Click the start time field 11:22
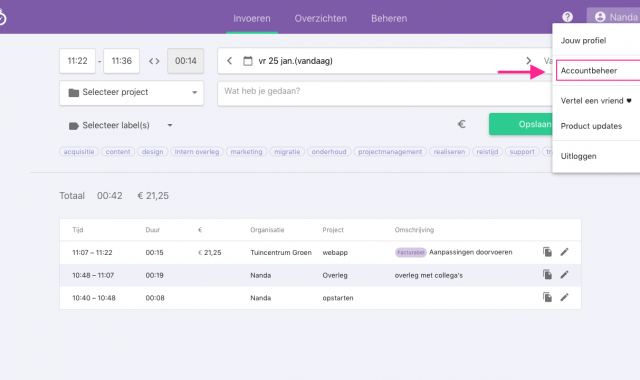Screen dimensions: 640x380 78,61
